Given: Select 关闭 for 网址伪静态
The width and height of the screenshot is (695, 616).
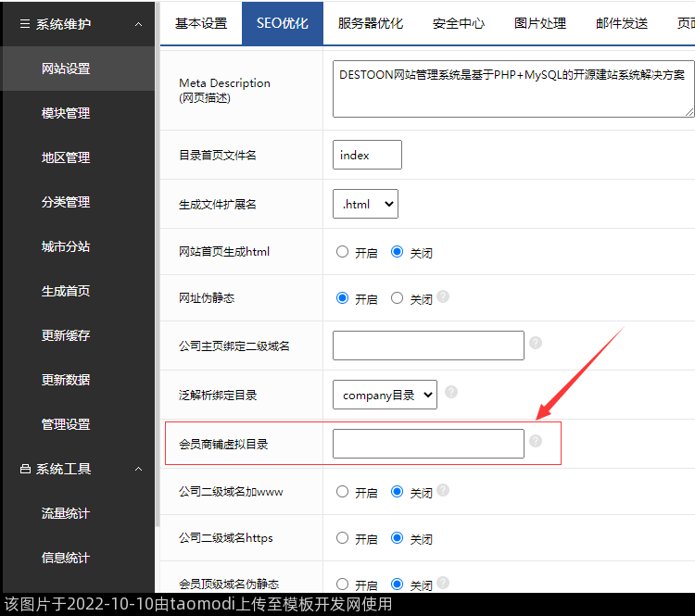Looking at the screenshot, I should [398, 298].
